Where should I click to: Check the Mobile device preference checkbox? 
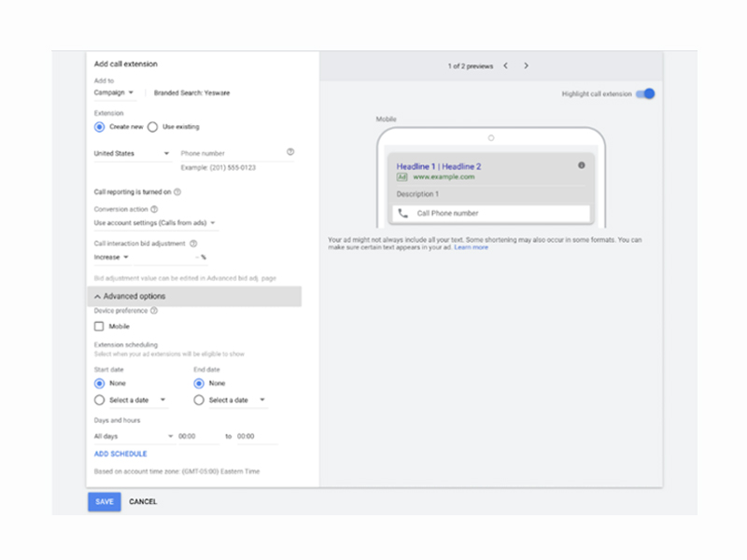[99, 327]
